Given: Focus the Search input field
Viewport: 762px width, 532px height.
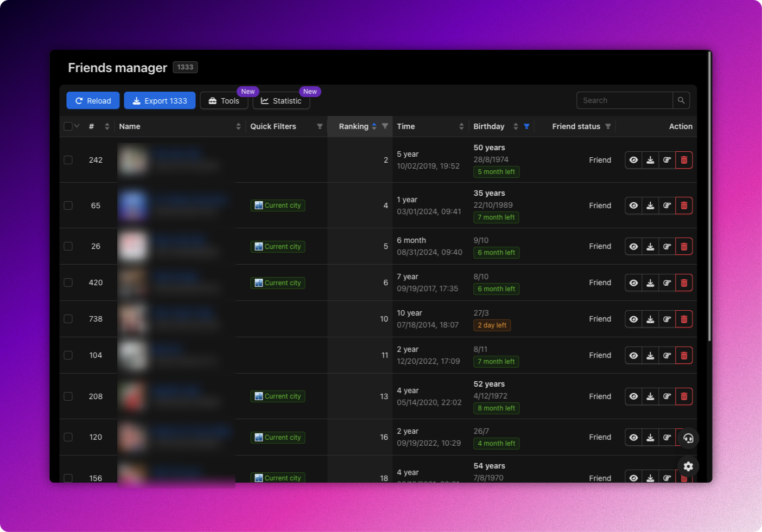Looking at the screenshot, I should click(x=625, y=100).
